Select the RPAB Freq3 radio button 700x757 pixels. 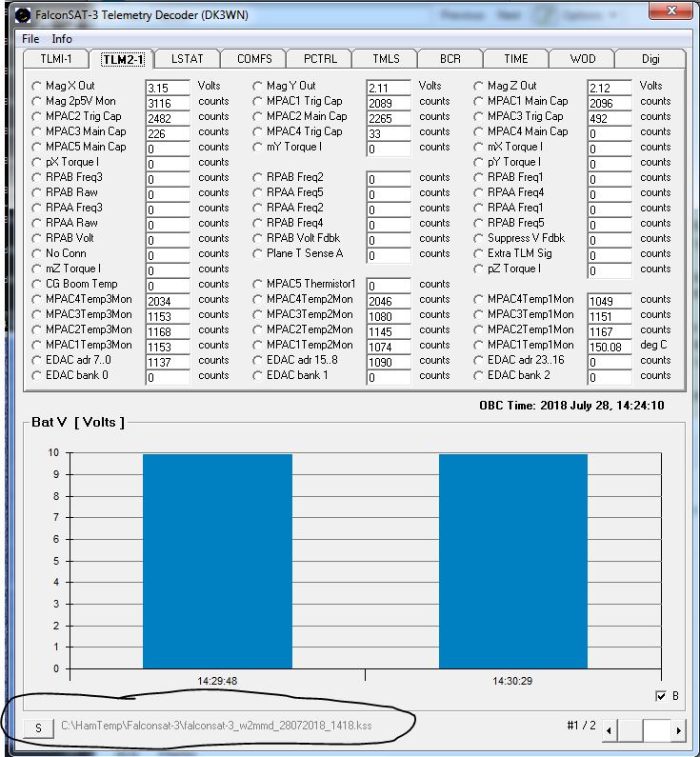pos(37,177)
